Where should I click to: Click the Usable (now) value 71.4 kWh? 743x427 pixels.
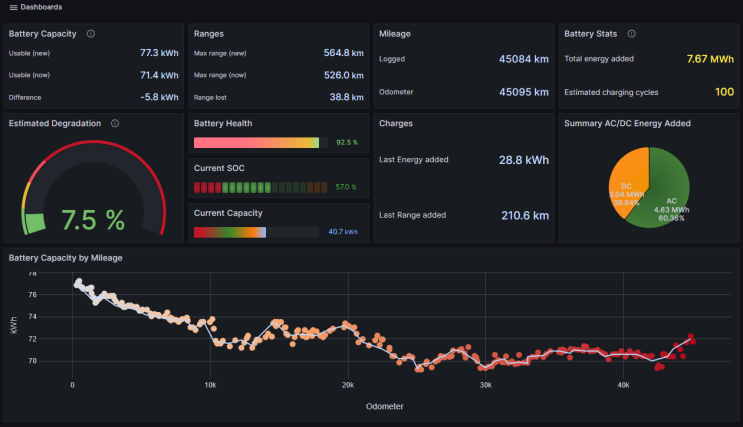[159, 75]
